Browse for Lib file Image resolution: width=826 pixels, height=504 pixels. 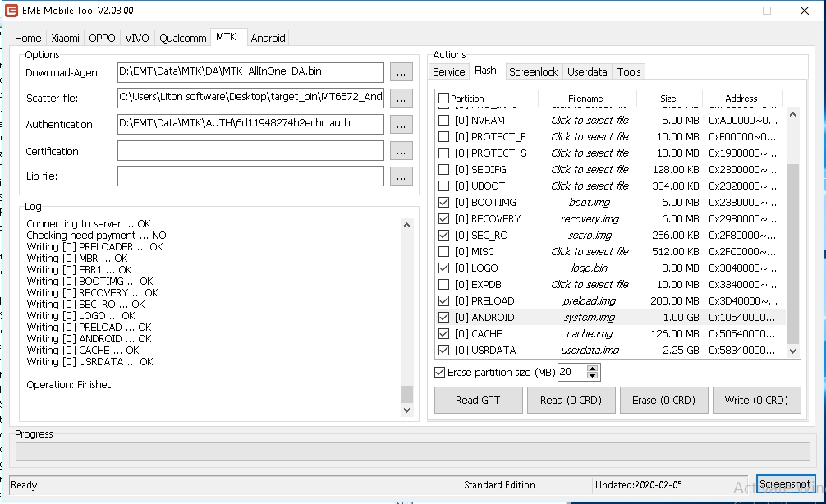pos(401,176)
